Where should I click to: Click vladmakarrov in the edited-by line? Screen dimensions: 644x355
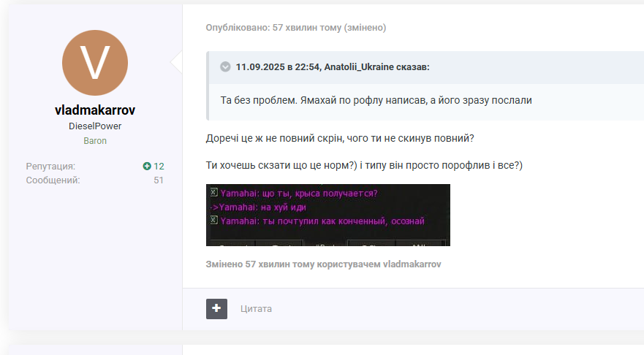pos(412,263)
